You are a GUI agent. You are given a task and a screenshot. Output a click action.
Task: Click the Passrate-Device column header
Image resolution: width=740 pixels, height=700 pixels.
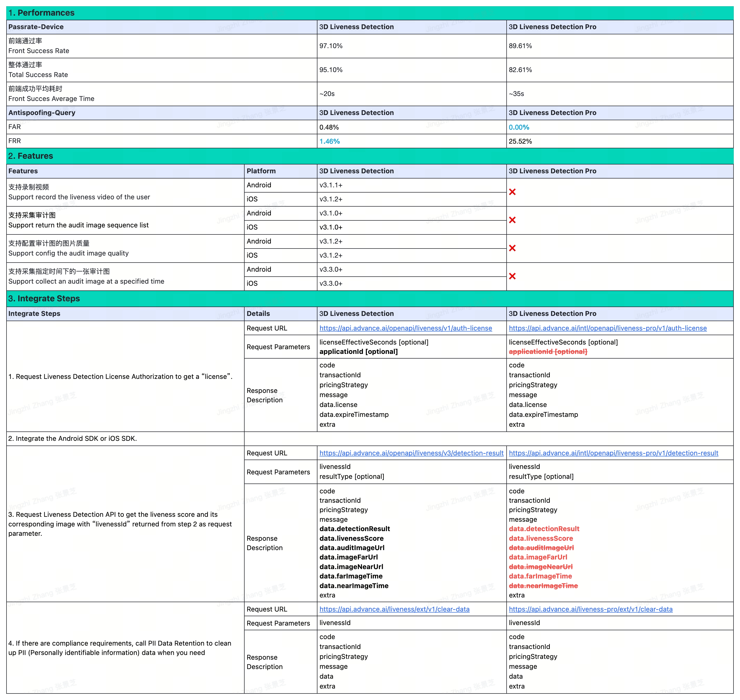[x=36, y=27]
